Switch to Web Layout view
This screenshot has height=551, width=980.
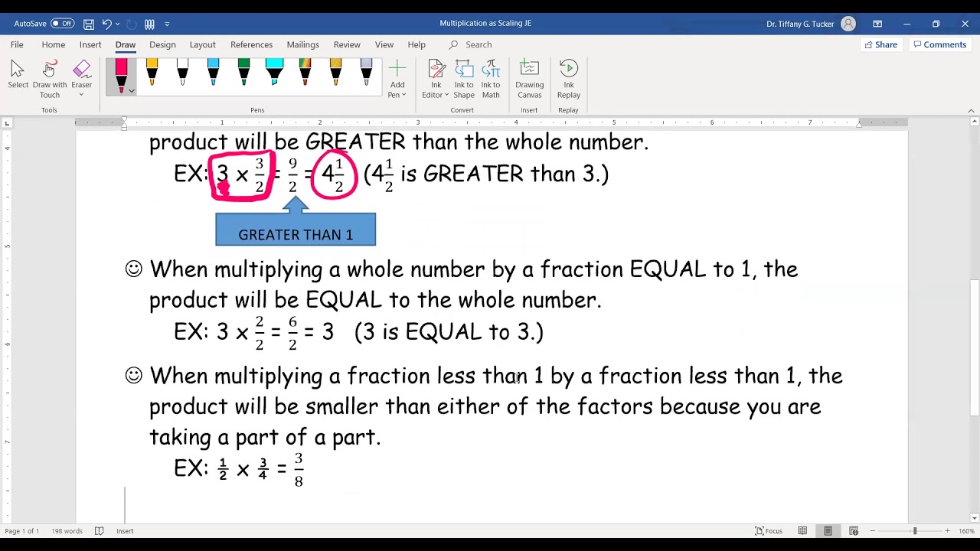854,531
